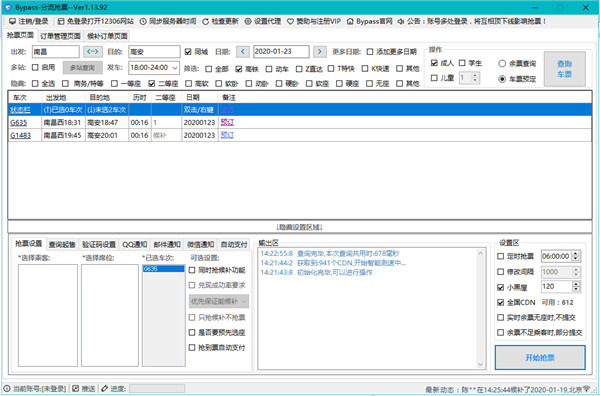
Task: Click the 赞助与注册VIP heart icon
Action: click(x=290, y=21)
